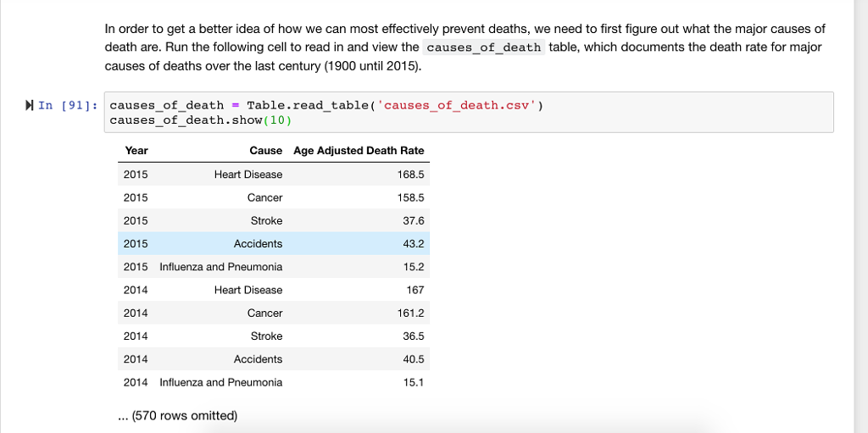Viewport: 868px width, 433px height.
Task: Click the Year column header
Action: 136,151
